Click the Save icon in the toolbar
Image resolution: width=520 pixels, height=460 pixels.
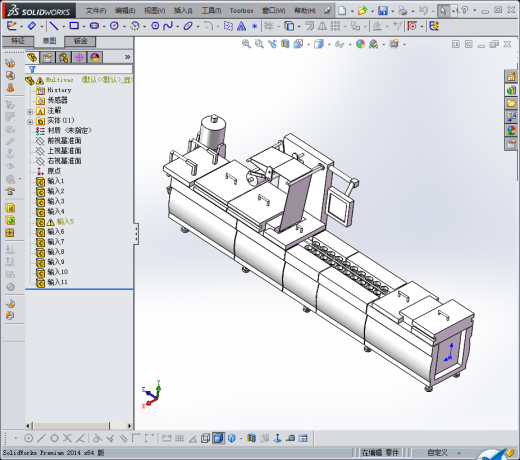(x=383, y=11)
